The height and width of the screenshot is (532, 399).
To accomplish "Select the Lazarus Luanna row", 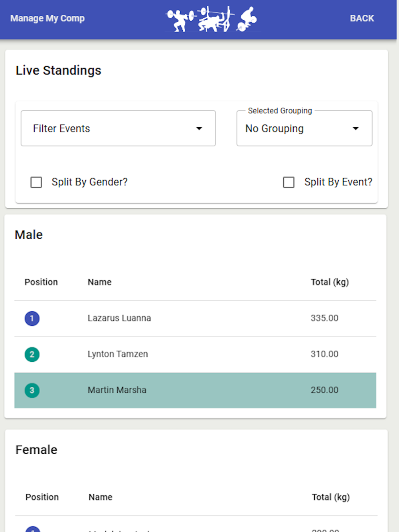I will (x=195, y=318).
